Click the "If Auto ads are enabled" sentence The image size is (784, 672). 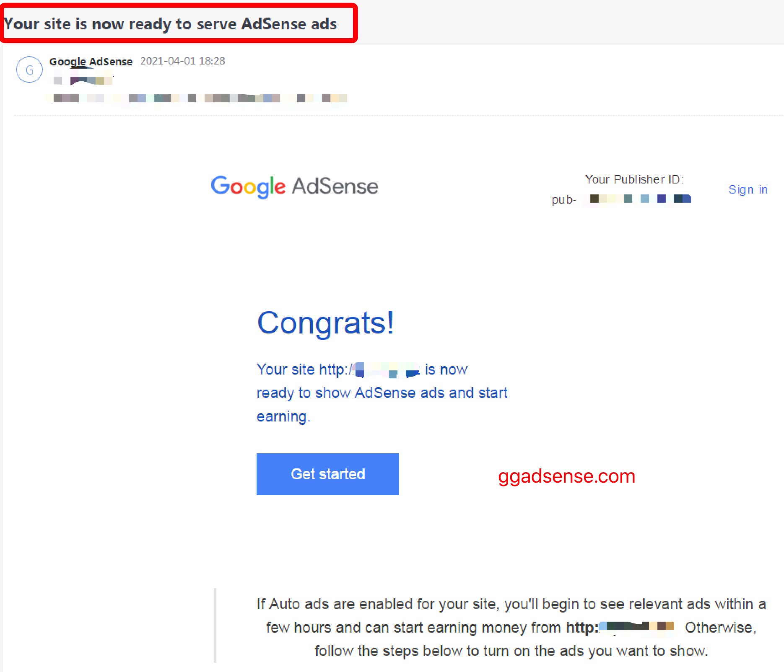pyautogui.click(x=511, y=604)
